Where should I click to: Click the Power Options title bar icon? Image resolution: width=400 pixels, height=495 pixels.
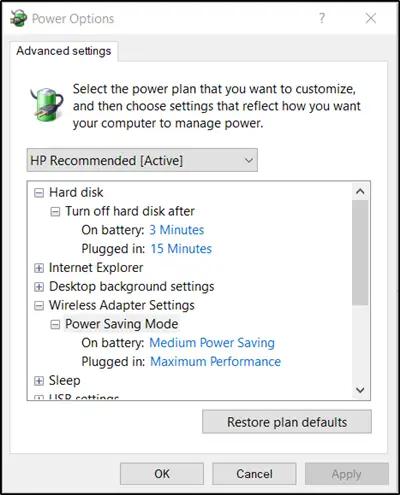click(x=18, y=18)
